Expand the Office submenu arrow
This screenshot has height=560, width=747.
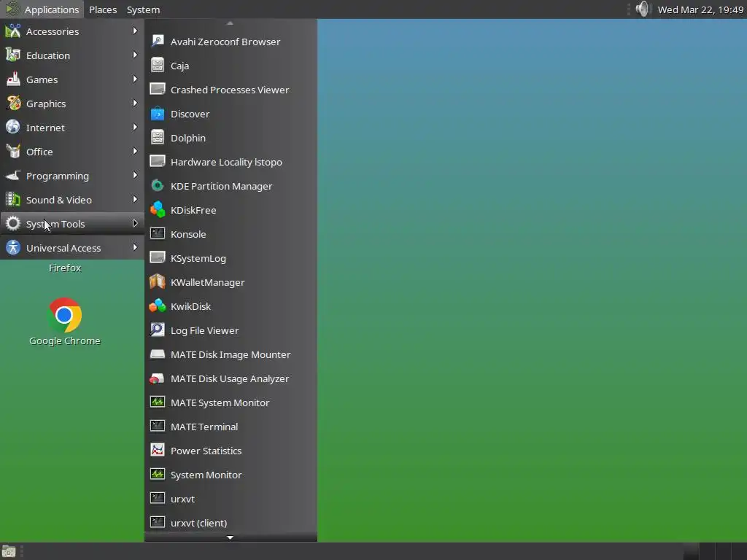135,151
